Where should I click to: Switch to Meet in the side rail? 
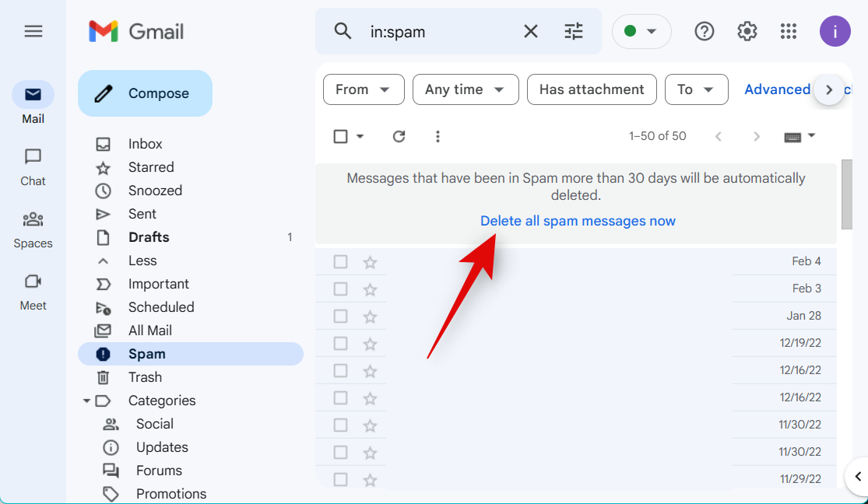(33, 292)
